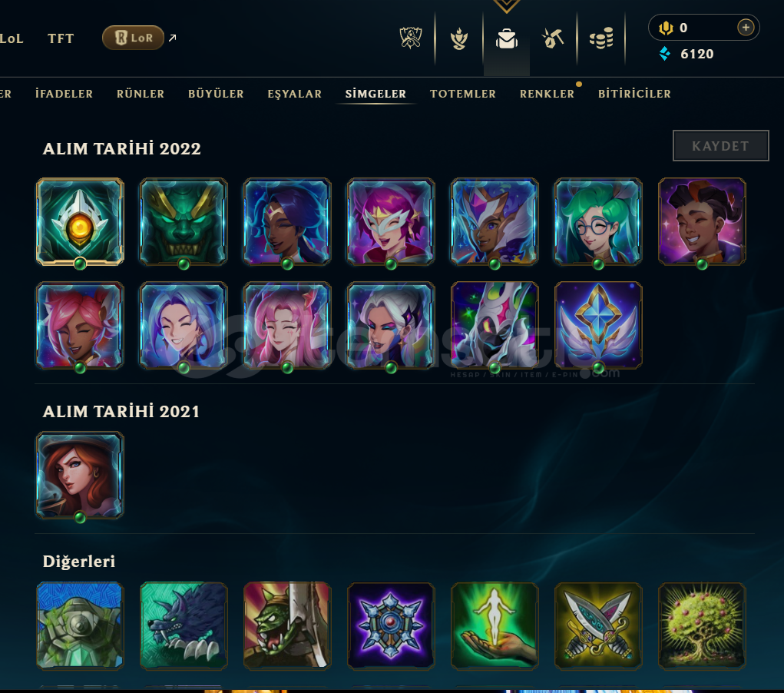Switch to the İFADELER tab
Viewport: 784px width, 693px height.
coord(64,94)
